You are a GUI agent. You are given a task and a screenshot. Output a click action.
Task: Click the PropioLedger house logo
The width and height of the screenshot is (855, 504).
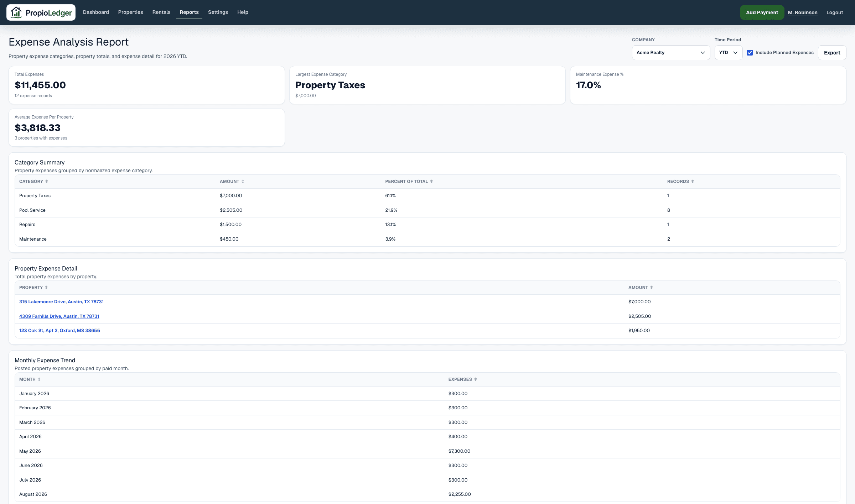click(41, 12)
